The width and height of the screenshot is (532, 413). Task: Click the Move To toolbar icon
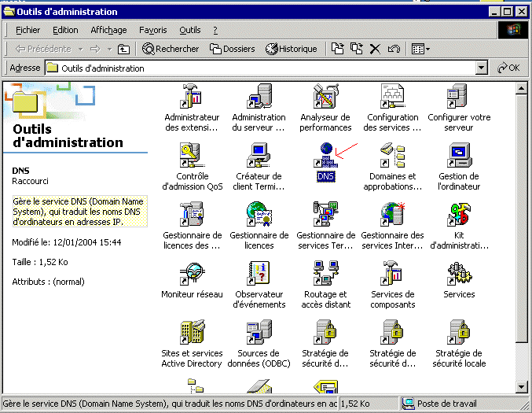(337, 49)
